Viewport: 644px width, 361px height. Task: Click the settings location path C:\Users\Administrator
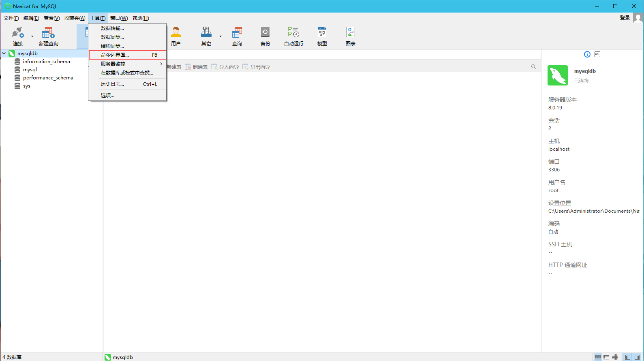coord(594,211)
